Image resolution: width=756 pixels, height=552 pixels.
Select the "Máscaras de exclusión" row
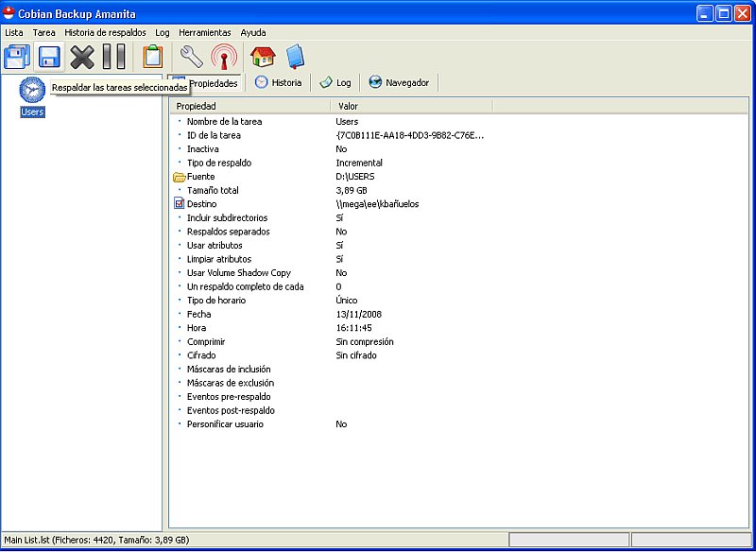pyautogui.click(x=458, y=383)
